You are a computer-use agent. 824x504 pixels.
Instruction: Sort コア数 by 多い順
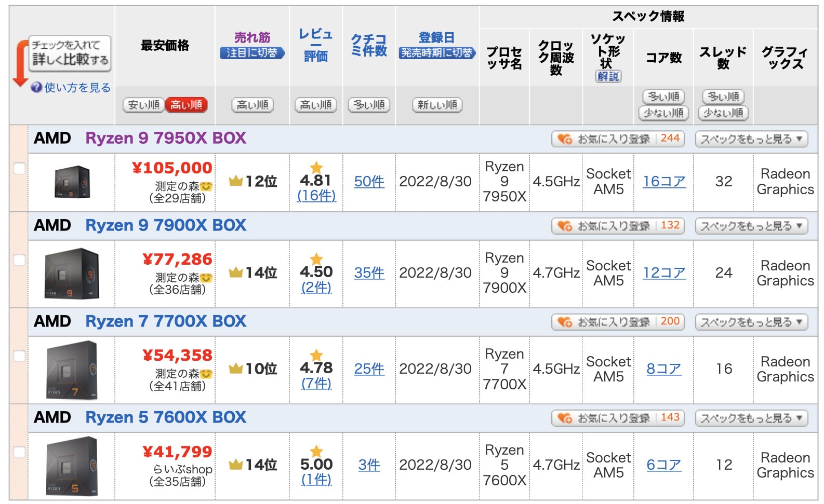(x=663, y=97)
